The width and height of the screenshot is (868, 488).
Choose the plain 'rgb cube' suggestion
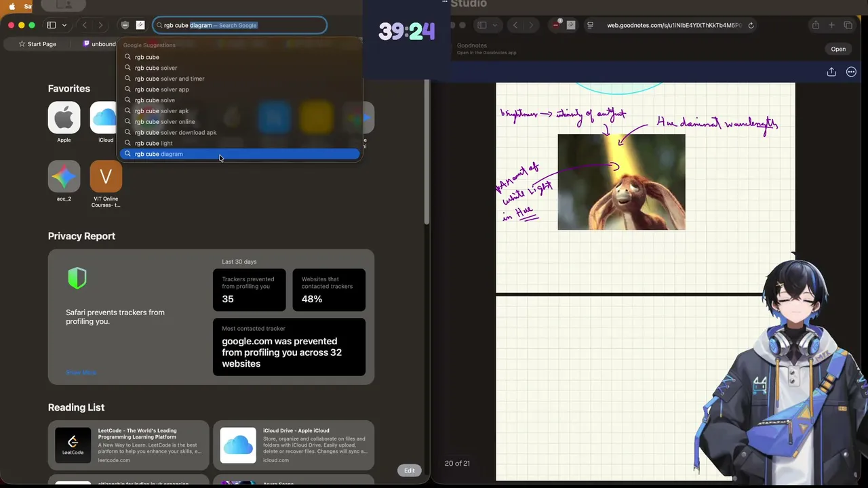[240, 57]
